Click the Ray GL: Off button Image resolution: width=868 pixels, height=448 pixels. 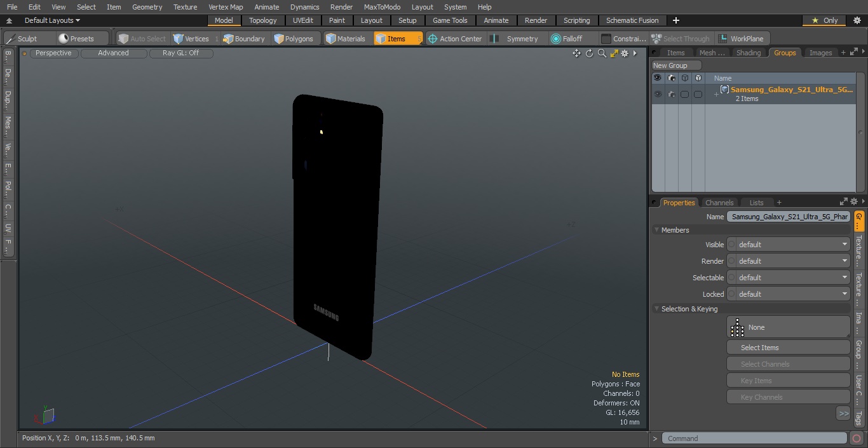coord(181,53)
